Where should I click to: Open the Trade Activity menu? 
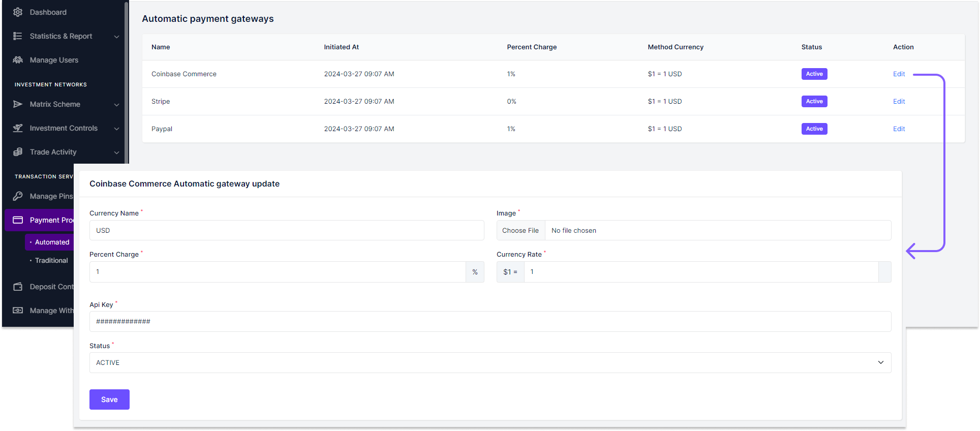(53, 152)
